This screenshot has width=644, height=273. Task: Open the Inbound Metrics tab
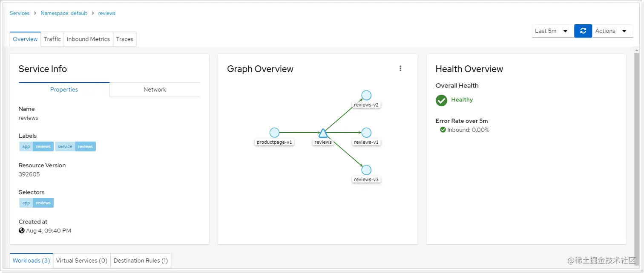(88, 39)
